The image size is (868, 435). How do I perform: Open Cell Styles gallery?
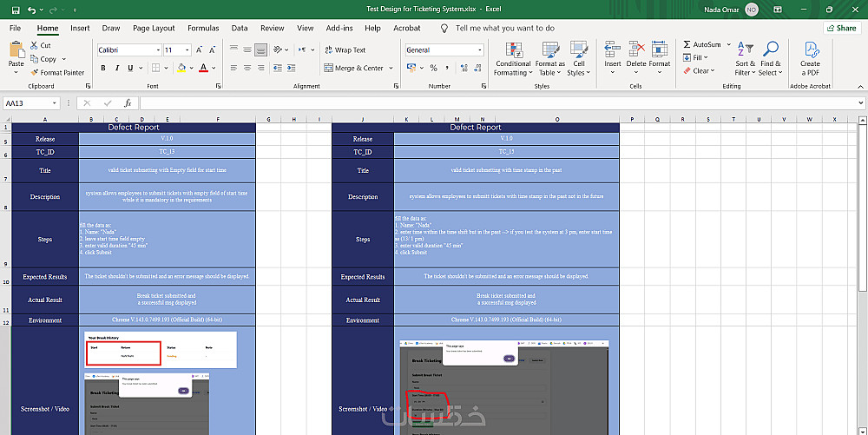pyautogui.click(x=578, y=59)
